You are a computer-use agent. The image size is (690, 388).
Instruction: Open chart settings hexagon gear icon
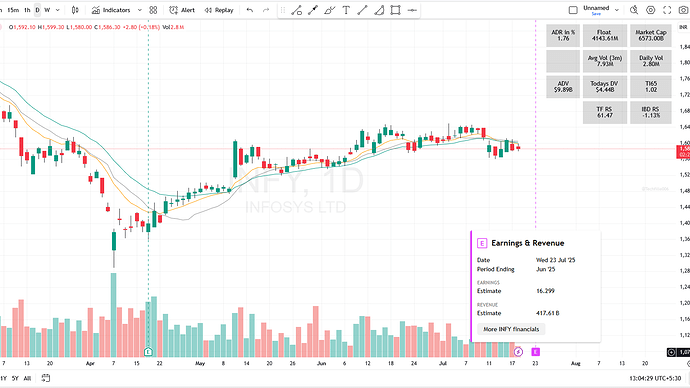650,10
